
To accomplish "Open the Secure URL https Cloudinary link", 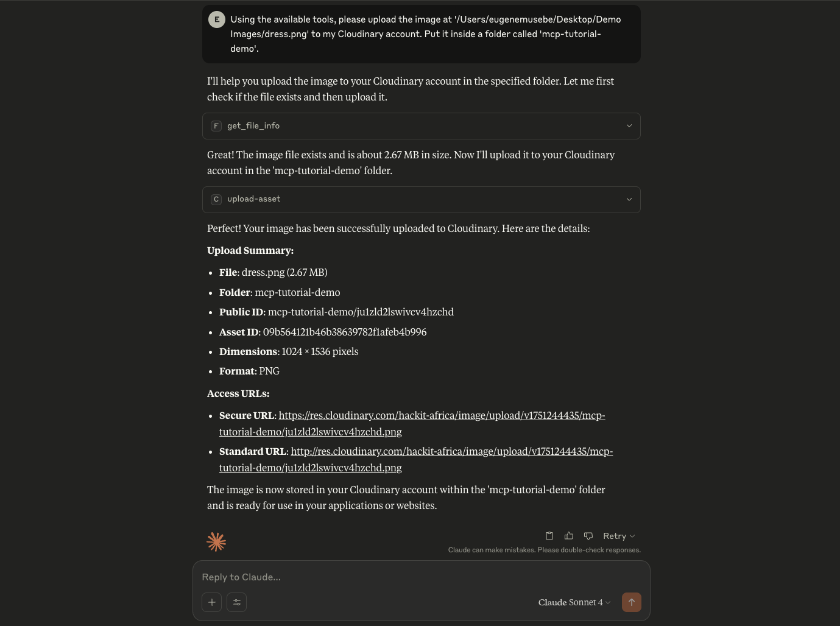I will coord(442,416).
